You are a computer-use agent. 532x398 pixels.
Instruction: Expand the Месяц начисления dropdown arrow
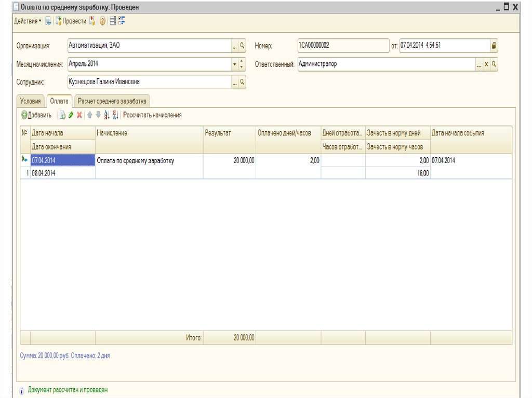[x=234, y=64]
